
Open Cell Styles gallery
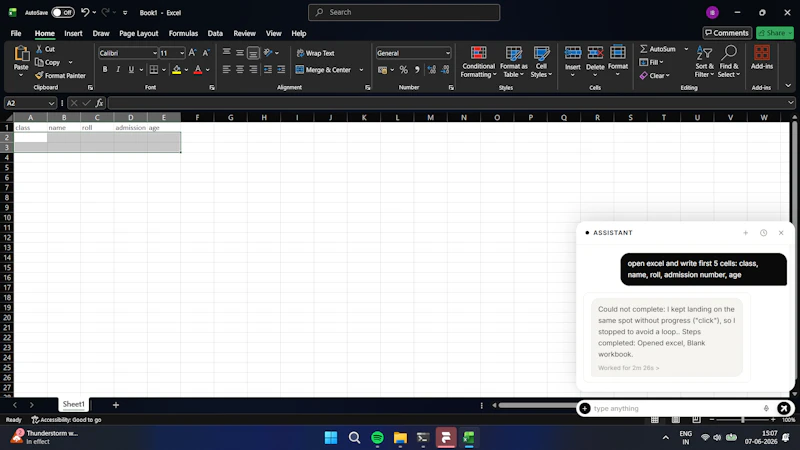(541, 62)
